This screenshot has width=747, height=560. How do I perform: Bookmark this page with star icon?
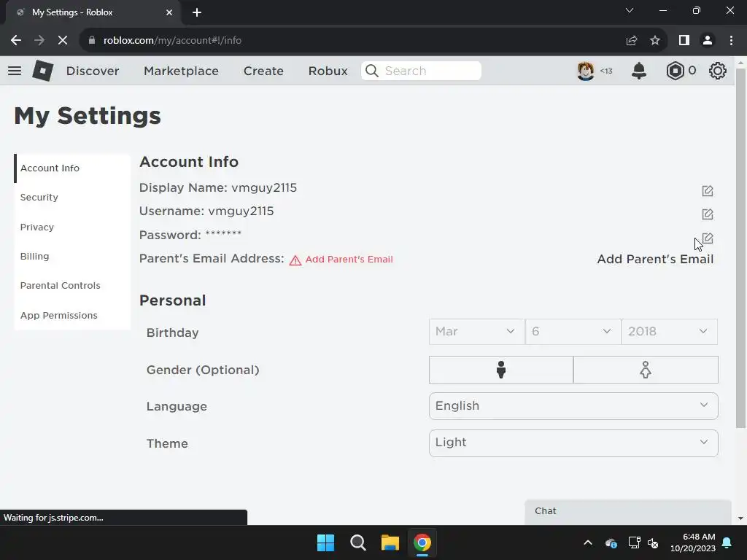tap(655, 41)
